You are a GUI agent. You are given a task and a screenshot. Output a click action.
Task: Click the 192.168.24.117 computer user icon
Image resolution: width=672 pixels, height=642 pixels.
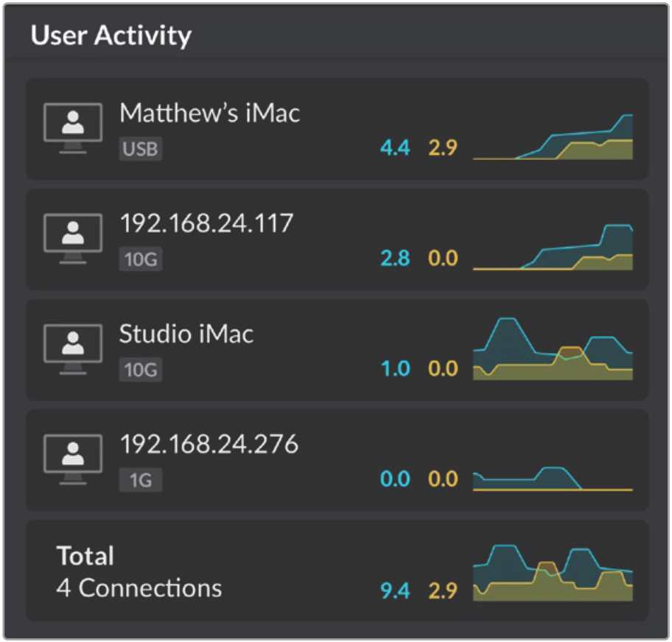click(73, 239)
